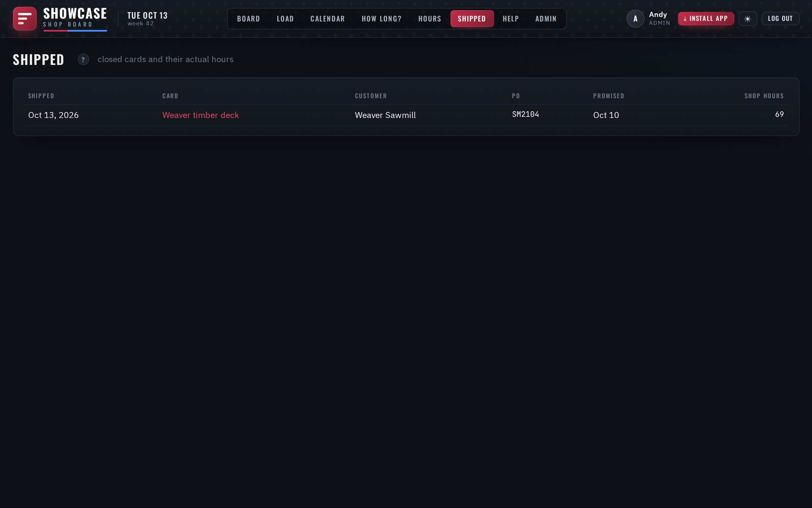Toggle the light theme sun icon
Image resolution: width=812 pixels, height=508 pixels.
click(747, 18)
